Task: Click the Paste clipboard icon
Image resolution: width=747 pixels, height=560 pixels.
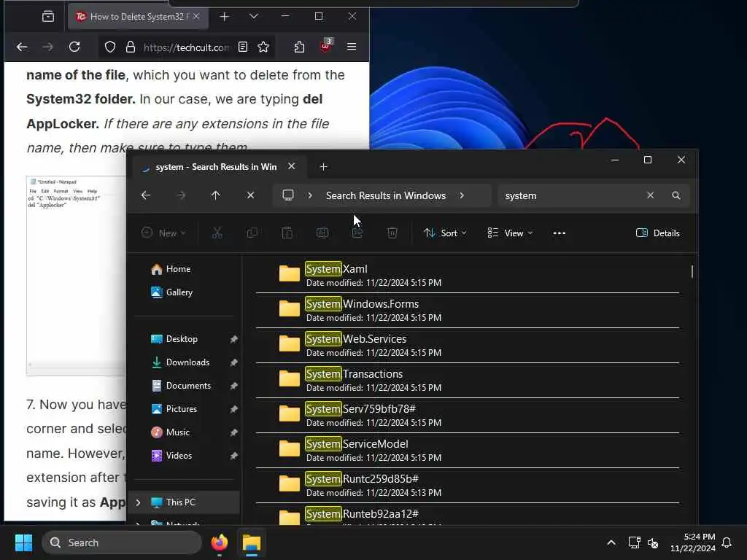Action: (x=287, y=233)
